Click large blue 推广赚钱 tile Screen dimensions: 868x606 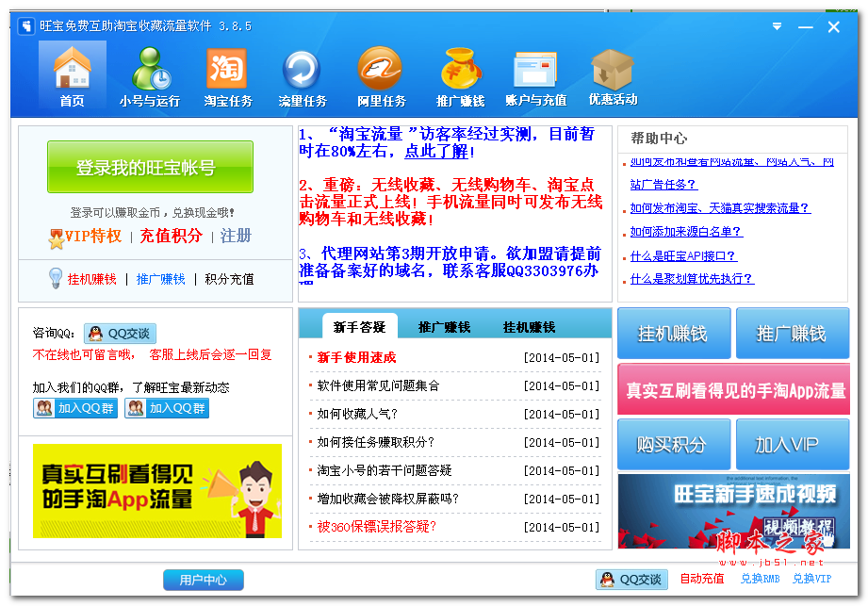[x=793, y=334]
